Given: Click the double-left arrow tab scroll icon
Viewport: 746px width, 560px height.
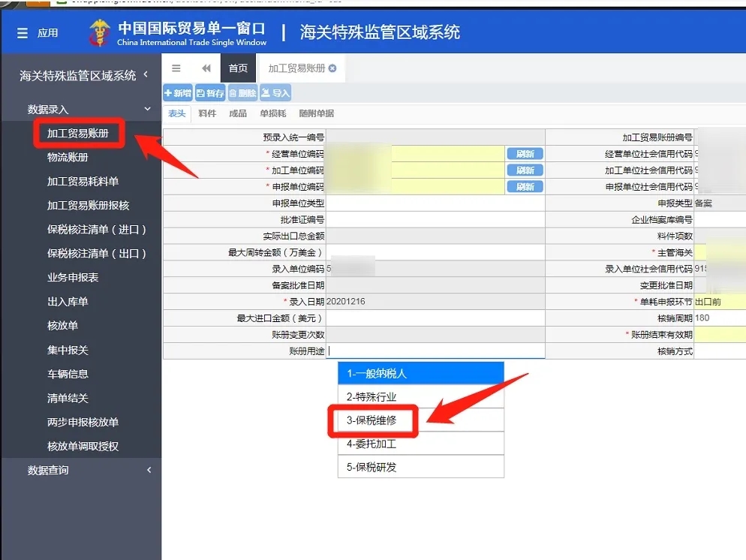Looking at the screenshot, I should (x=206, y=68).
